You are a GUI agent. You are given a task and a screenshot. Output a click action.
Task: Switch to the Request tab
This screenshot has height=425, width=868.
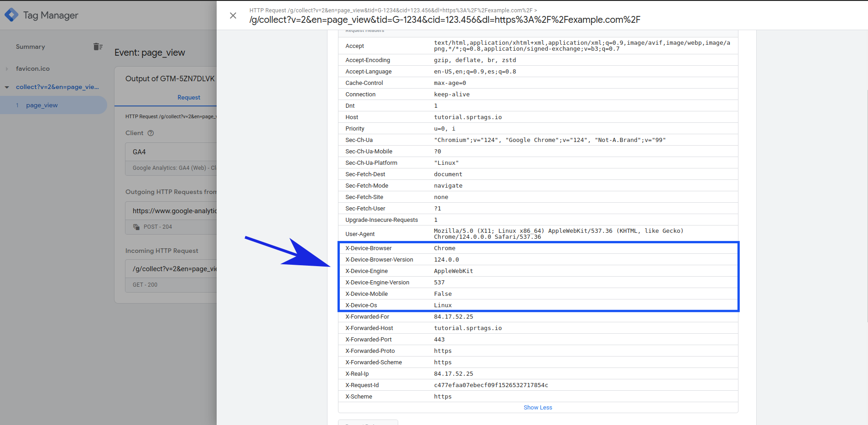pos(189,97)
